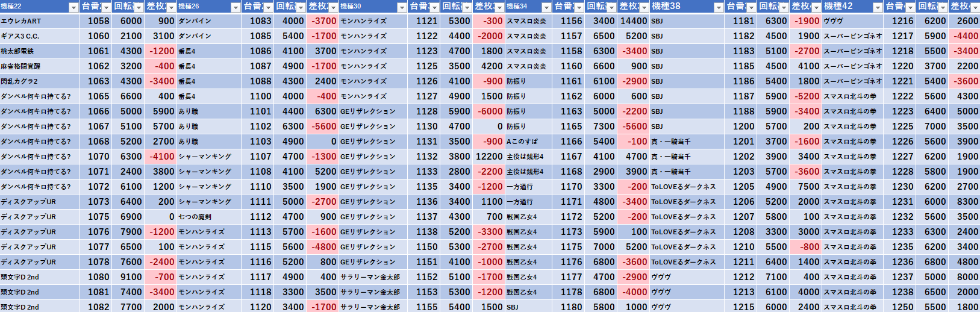Select 頭文字D 2nd cell in row 1080
Viewport: 980px width, 312px height.
coord(40,277)
